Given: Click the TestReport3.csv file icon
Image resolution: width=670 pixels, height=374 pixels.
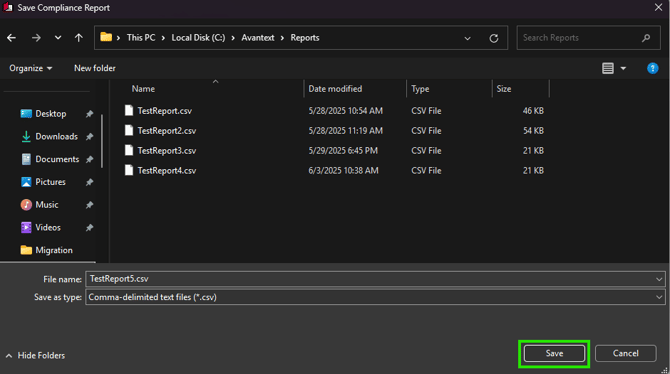Looking at the screenshot, I should pos(129,150).
